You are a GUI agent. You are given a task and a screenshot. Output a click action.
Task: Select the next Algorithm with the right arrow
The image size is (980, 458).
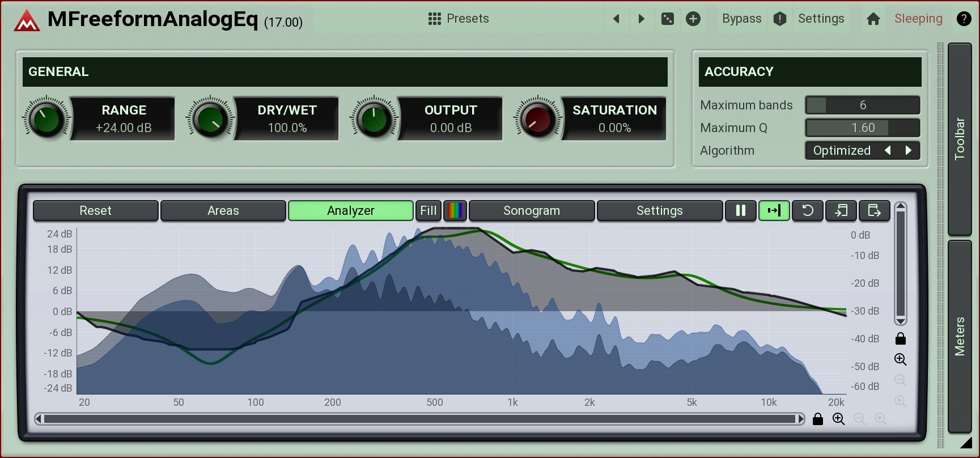(909, 150)
